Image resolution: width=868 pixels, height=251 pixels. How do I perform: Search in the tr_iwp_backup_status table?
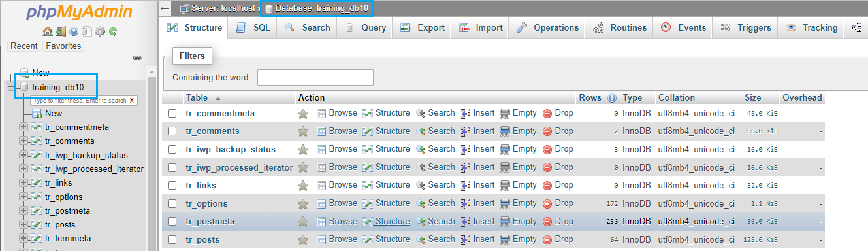coord(436,149)
